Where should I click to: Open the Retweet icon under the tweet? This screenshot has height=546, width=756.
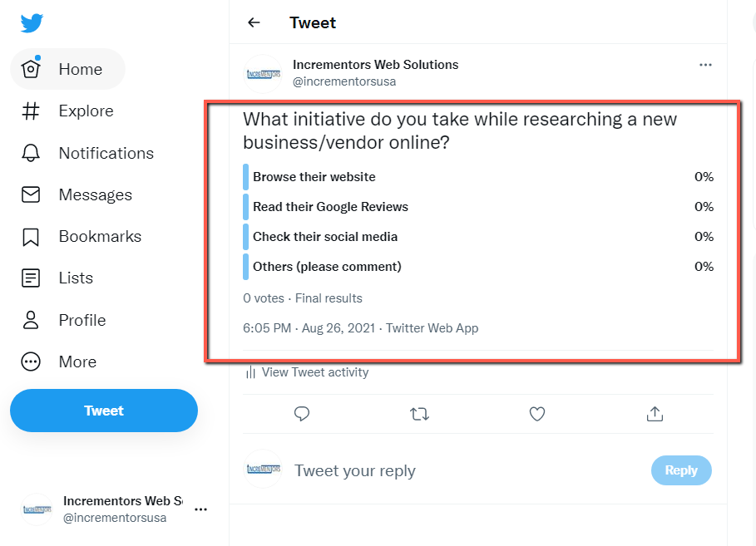pyautogui.click(x=419, y=414)
